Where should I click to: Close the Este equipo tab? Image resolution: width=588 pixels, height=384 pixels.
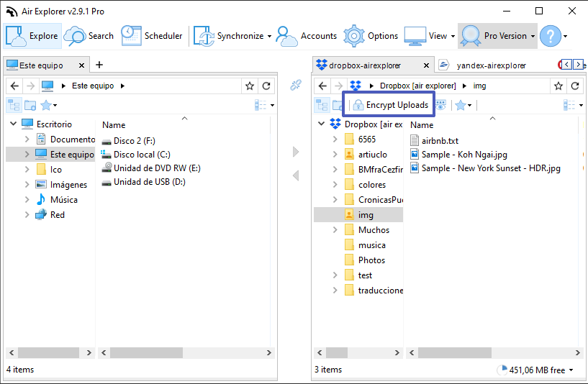point(81,65)
